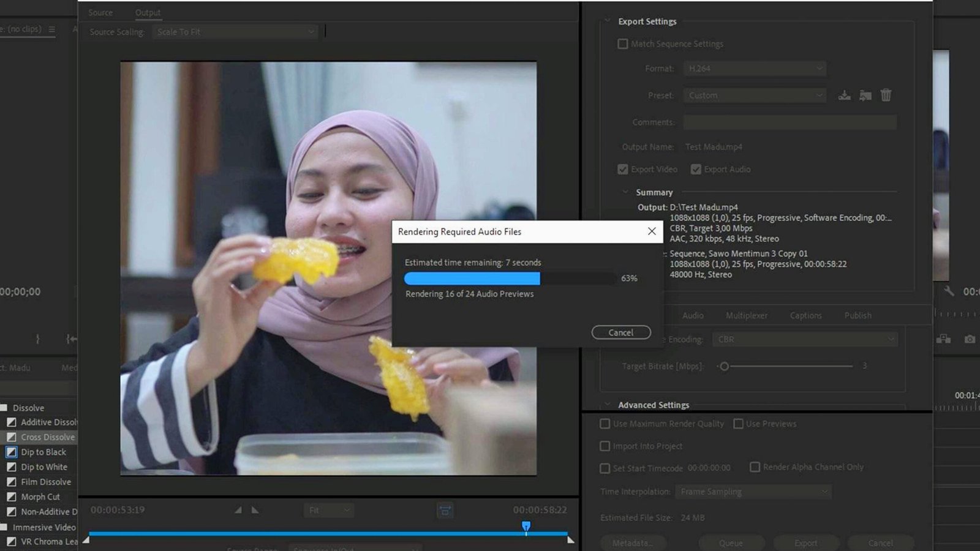
Task: Click the aspect ratio correction icon
Action: [445, 511]
